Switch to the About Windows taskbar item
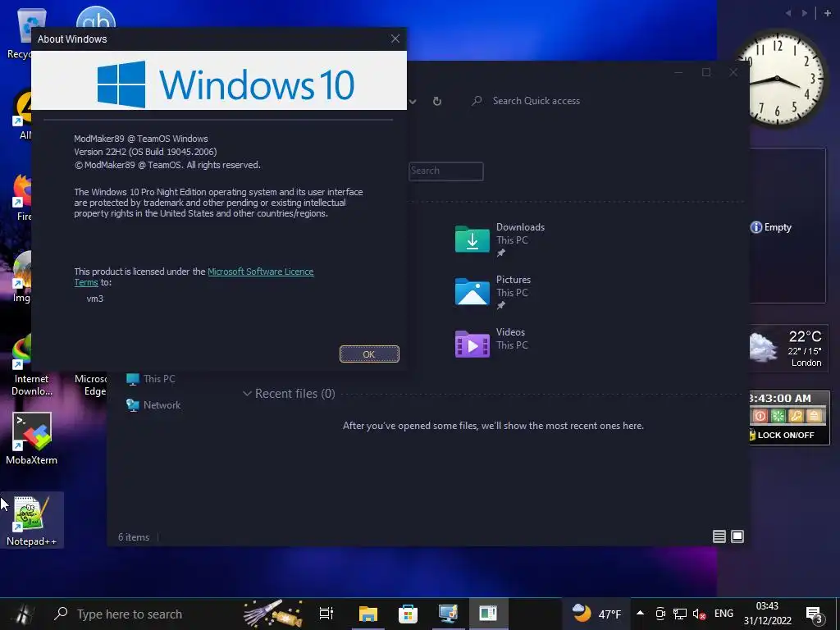Viewport: 840px width, 630px height. point(488,614)
